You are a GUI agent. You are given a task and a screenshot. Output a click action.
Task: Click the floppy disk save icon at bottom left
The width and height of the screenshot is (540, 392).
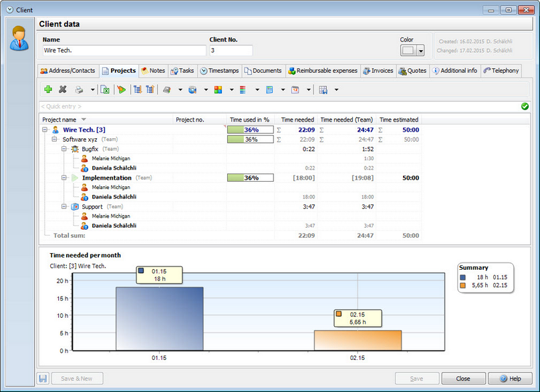(x=43, y=379)
